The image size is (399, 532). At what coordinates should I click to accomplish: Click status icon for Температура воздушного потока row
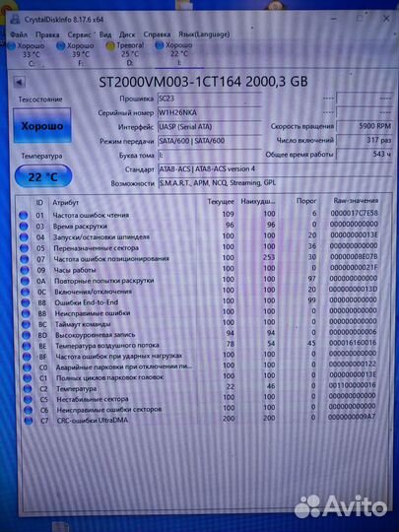[27, 346]
